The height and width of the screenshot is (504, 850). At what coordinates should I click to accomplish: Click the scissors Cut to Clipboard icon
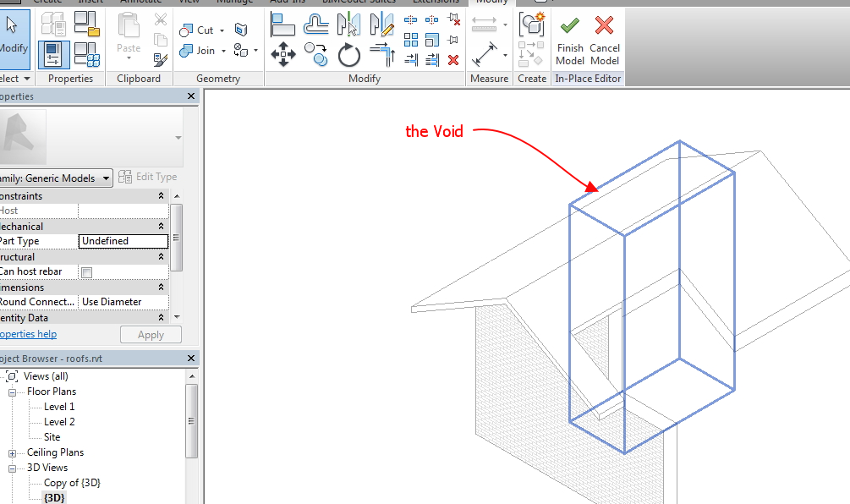click(x=161, y=19)
